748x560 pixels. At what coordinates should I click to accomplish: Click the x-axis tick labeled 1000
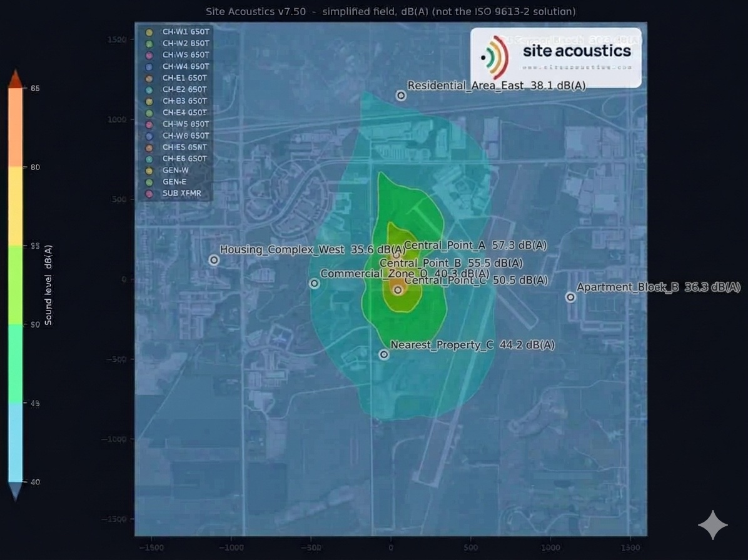coord(550,548)
